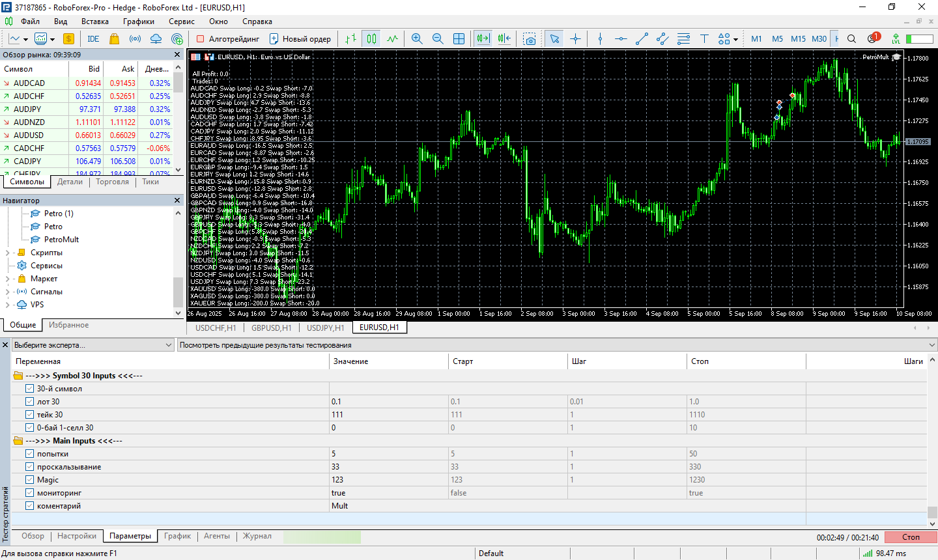
Task: Click the Новый ордер button
Action: tap(300, 39)
